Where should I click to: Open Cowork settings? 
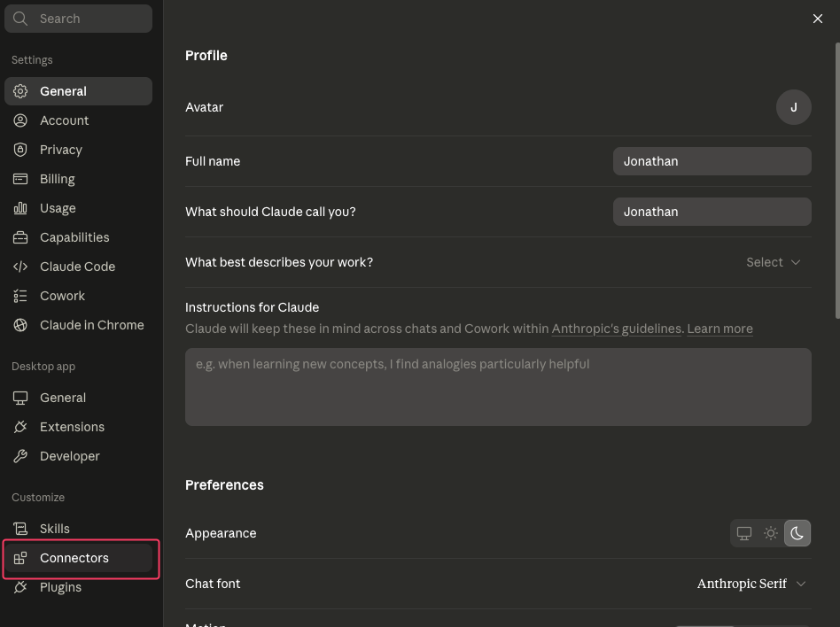click(78, 296)
